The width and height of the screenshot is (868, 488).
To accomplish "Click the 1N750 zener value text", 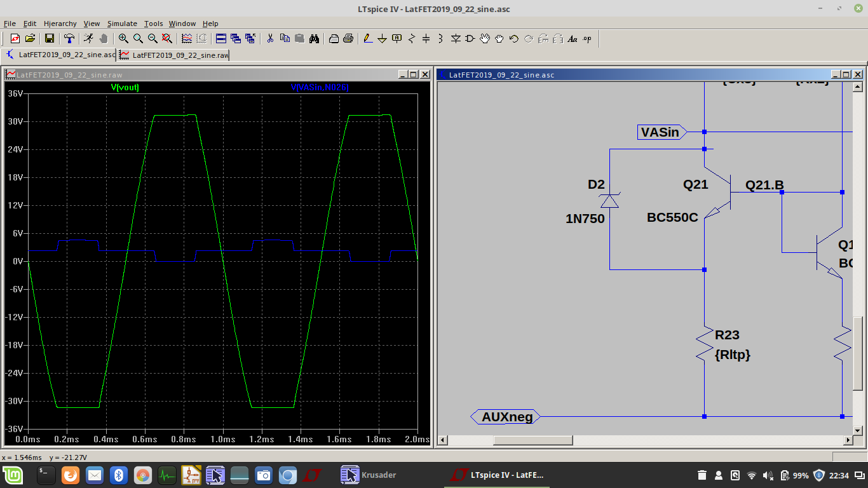I will 585,219.
